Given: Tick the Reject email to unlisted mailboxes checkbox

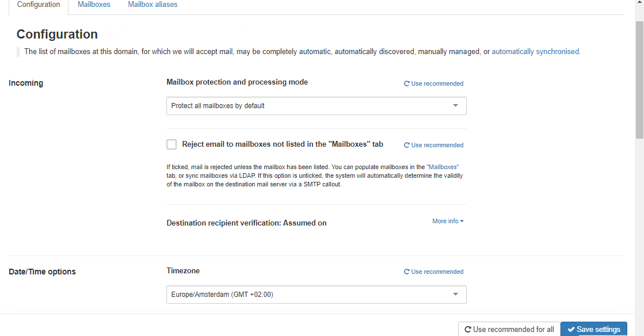Looking at the screenshot, I should (x=172, y=144).
